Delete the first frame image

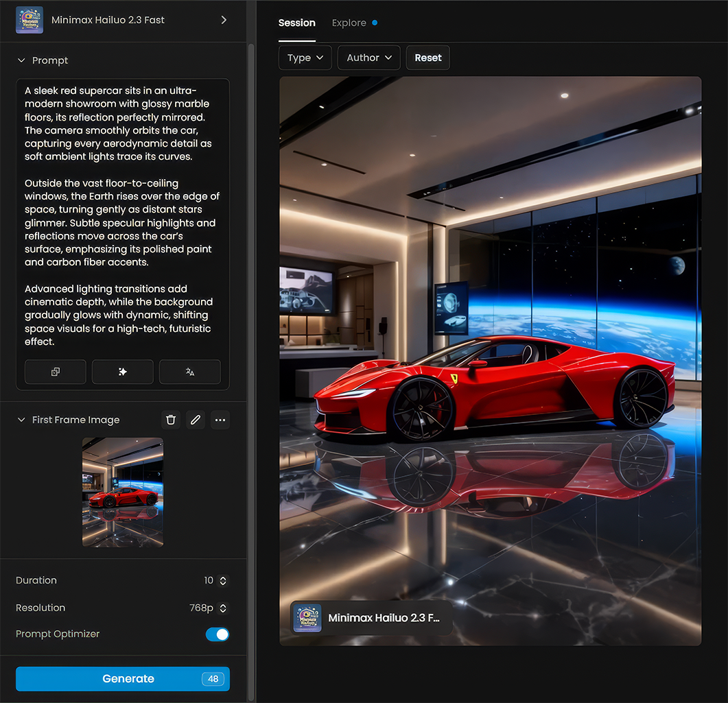171,420
